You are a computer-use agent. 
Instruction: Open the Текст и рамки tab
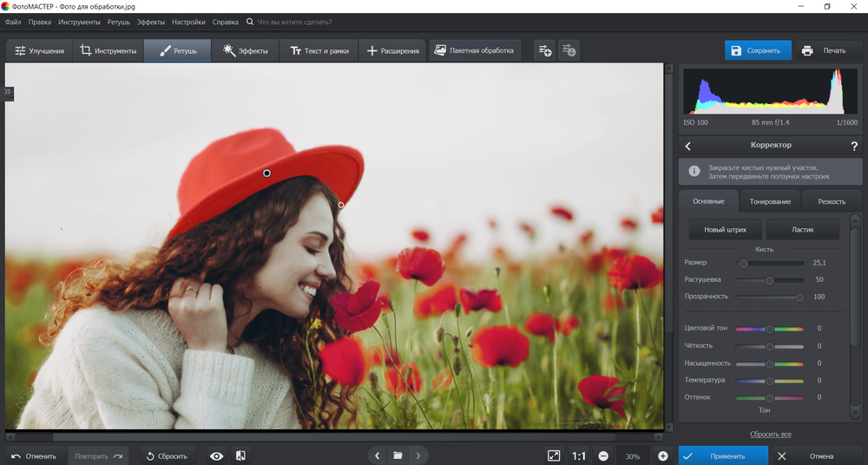[319, 50]
